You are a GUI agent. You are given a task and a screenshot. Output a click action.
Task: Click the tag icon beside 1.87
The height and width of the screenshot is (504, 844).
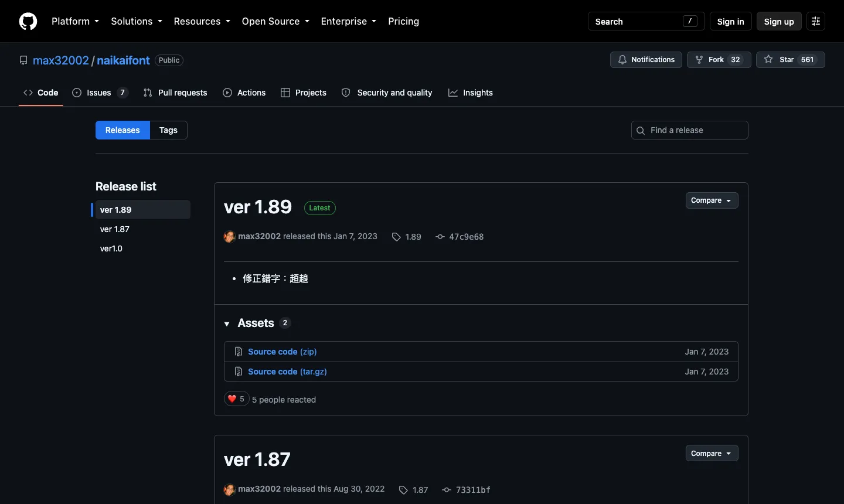point(403,490)
